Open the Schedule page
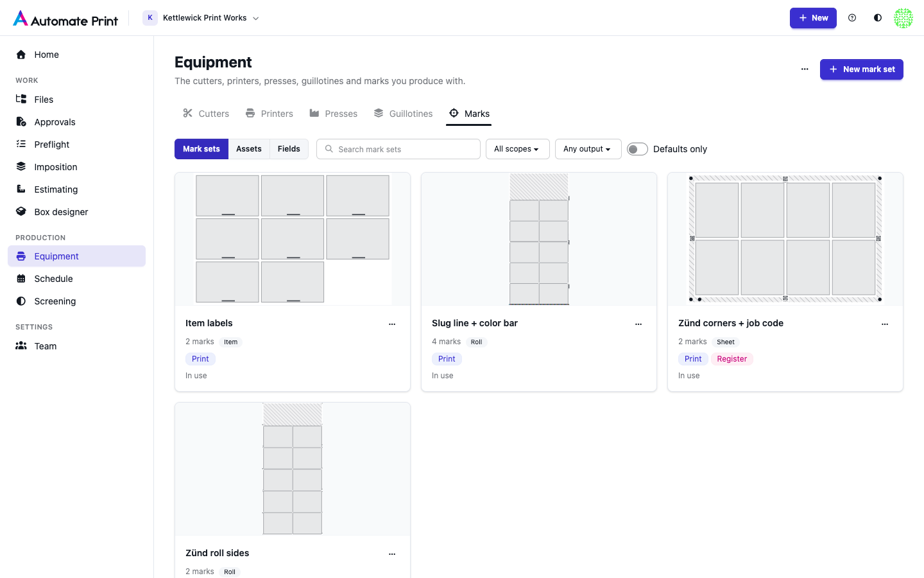 coord(76,279)
